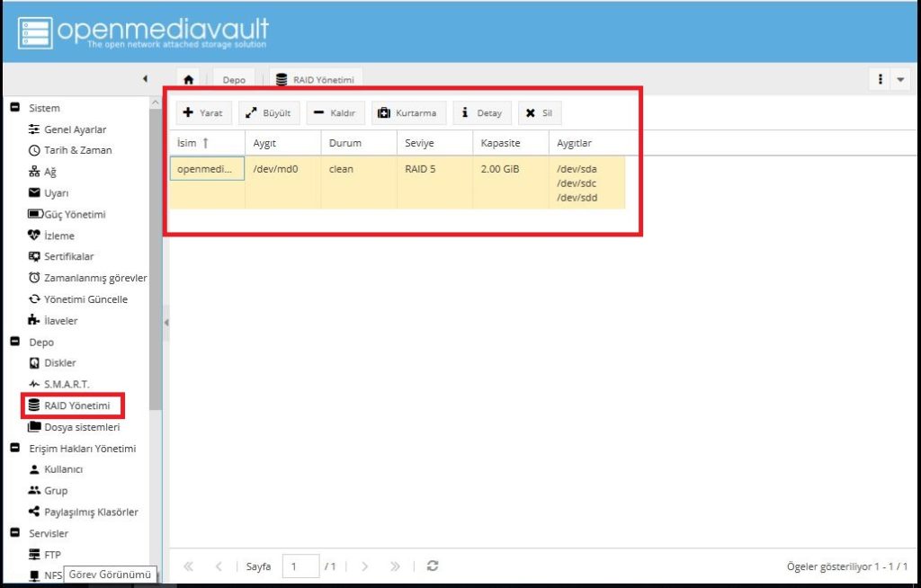Go to the previous page

click(219, 566)
